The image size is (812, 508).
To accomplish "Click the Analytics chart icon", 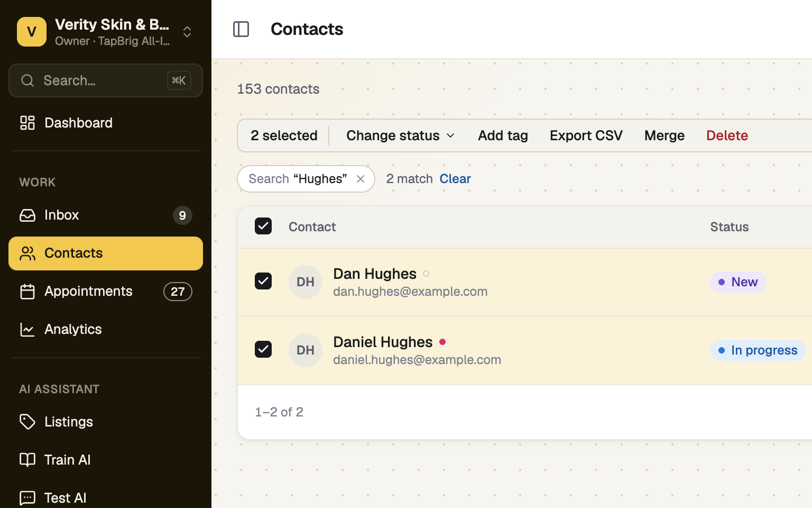I will pyautogui.click(x=27, y=330).
